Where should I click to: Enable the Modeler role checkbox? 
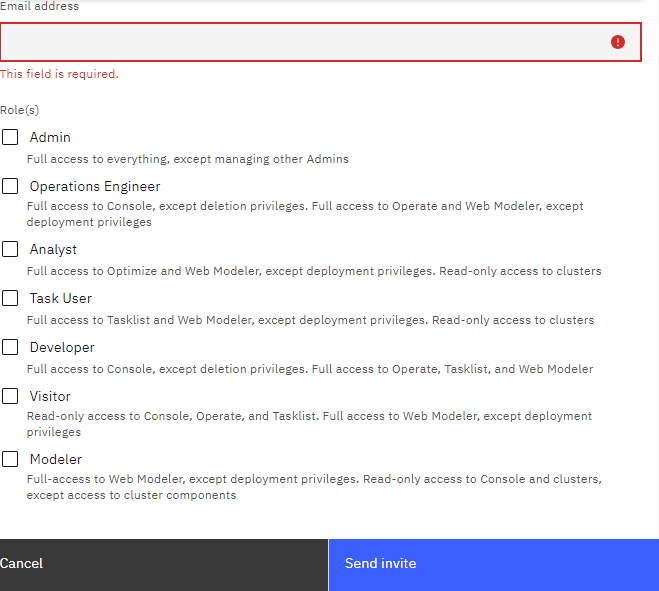coord(10,459)
